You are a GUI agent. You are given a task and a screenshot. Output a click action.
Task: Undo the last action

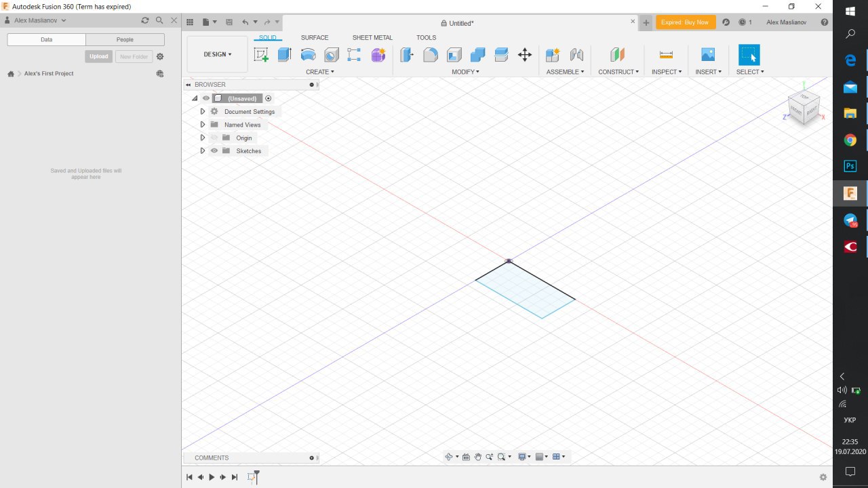[x=245, y=22]
